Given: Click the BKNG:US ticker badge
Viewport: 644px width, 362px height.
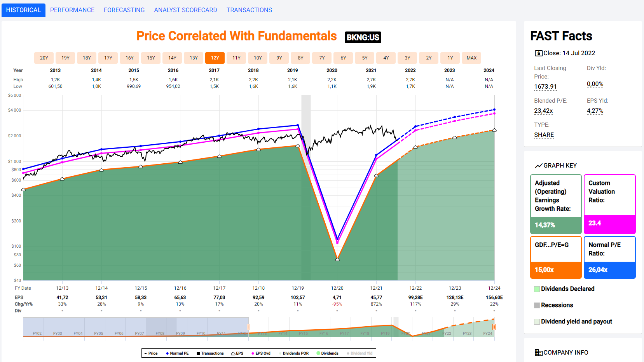Looking at the screenshot, I should point(363,37).
